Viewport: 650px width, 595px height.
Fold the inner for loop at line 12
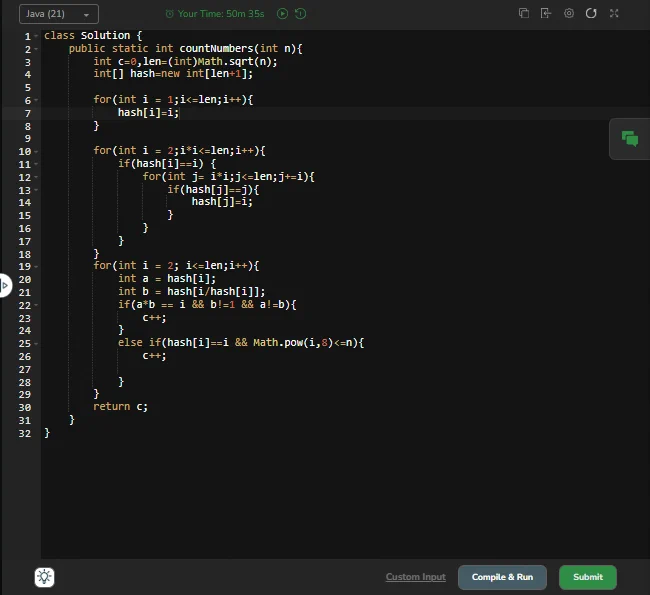click(36, 177)
